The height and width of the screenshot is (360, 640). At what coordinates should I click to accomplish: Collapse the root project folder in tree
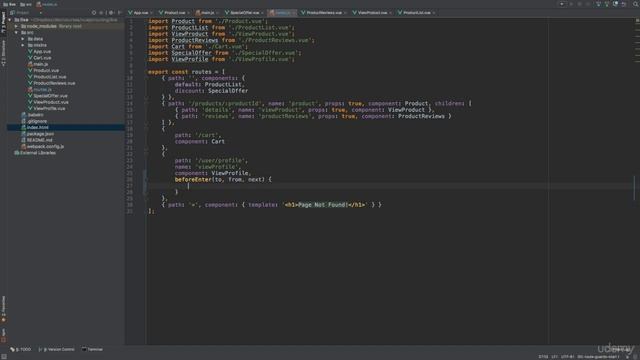click(10, 20)
